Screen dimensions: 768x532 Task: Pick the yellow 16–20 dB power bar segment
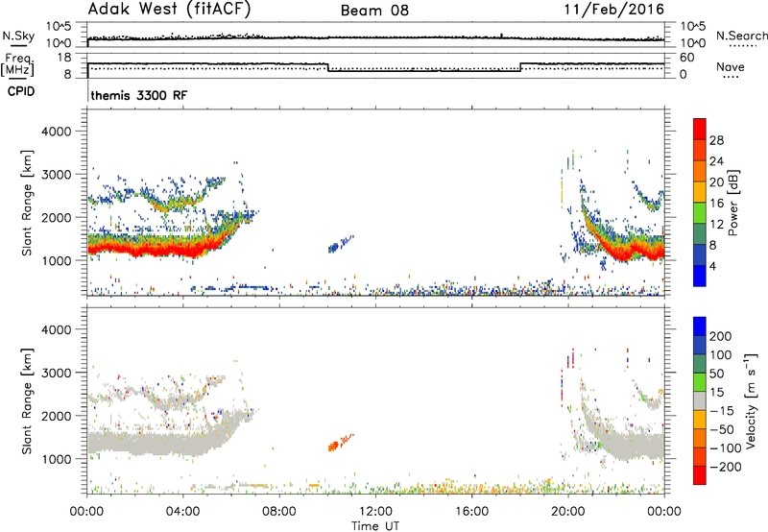pos(700,192)
